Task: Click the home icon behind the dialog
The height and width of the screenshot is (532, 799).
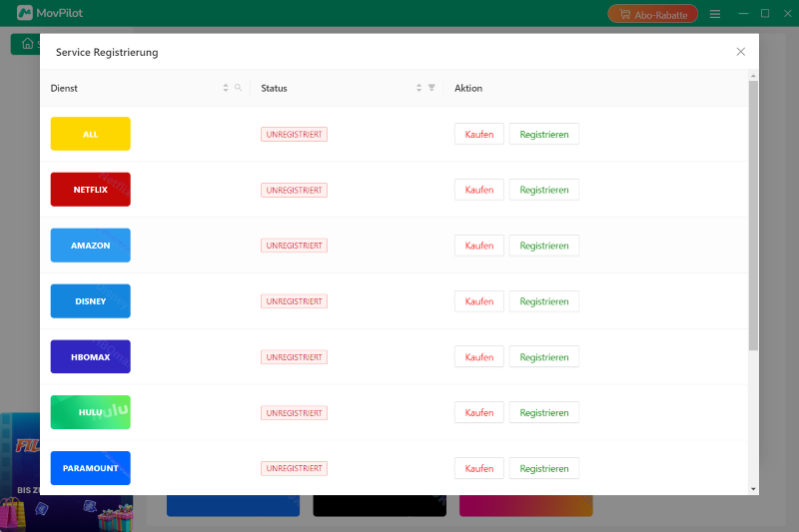Action: (x=27, y=44)
